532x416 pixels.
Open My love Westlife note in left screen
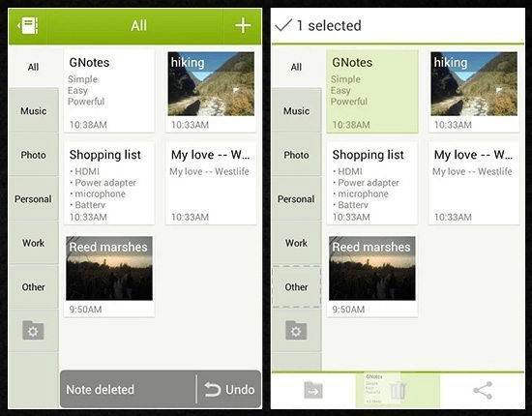click(x=211, y=184)
